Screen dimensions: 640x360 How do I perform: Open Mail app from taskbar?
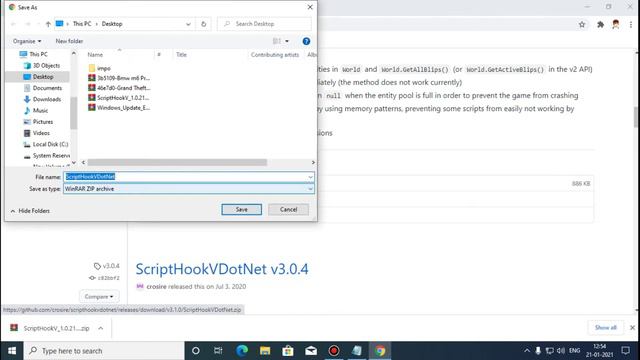(311, 351)
